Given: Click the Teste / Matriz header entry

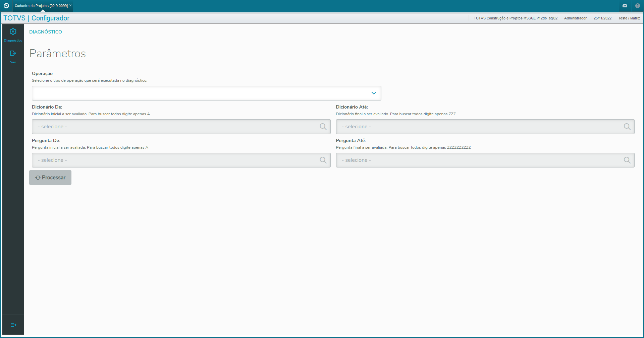Looking at the screenshot, I should coord(629,18).
